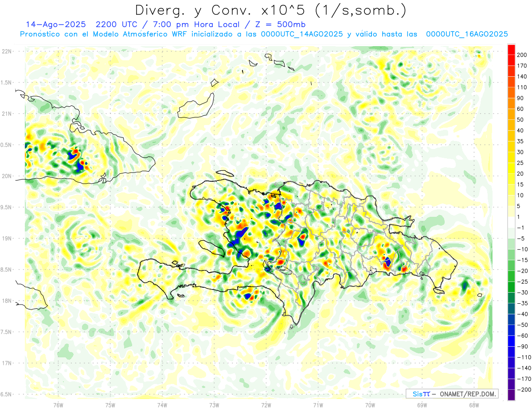Click the '69W' longitude label
Viewport: 532px width, 411px height.
click(422, 404)
